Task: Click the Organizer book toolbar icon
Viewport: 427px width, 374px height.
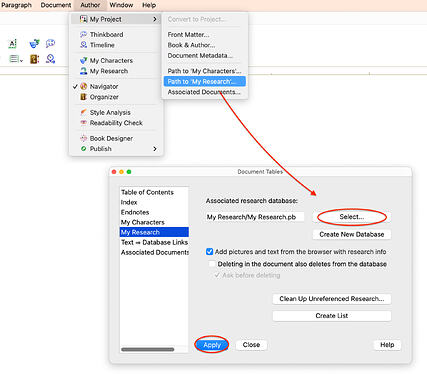Action: (34, 59)
